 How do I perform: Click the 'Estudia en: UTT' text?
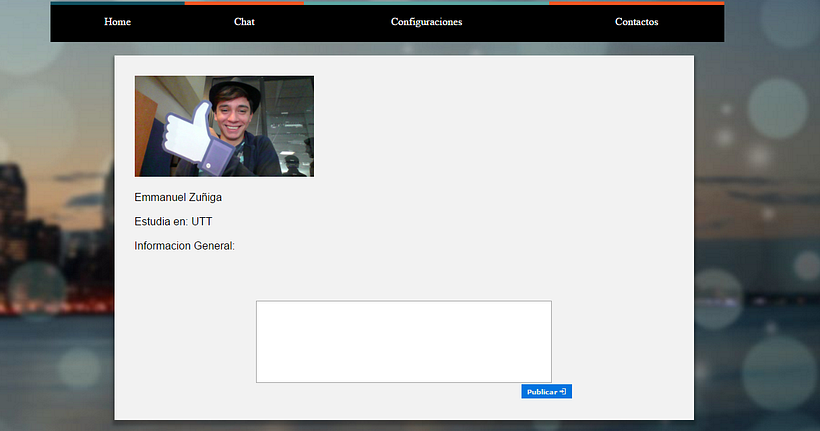(x=173, y=221)
